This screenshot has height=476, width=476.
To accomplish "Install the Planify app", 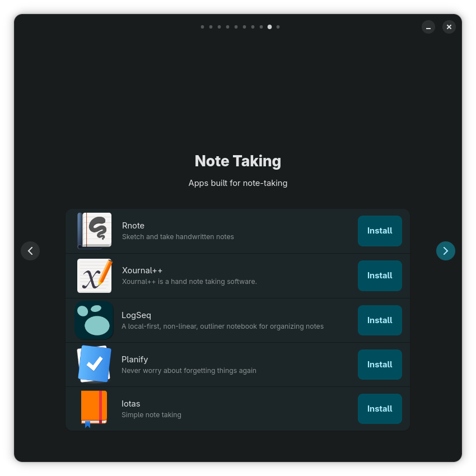I will 380,365.
